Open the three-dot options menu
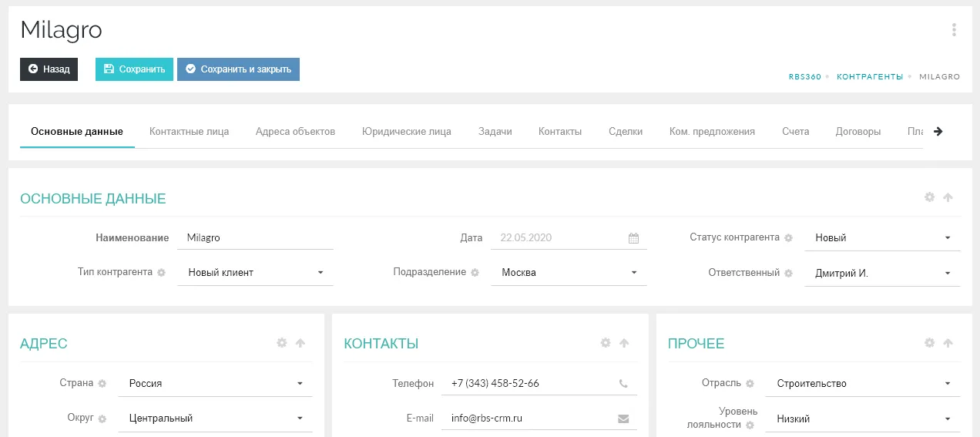 pyautogui.click(x=954, y=30)
